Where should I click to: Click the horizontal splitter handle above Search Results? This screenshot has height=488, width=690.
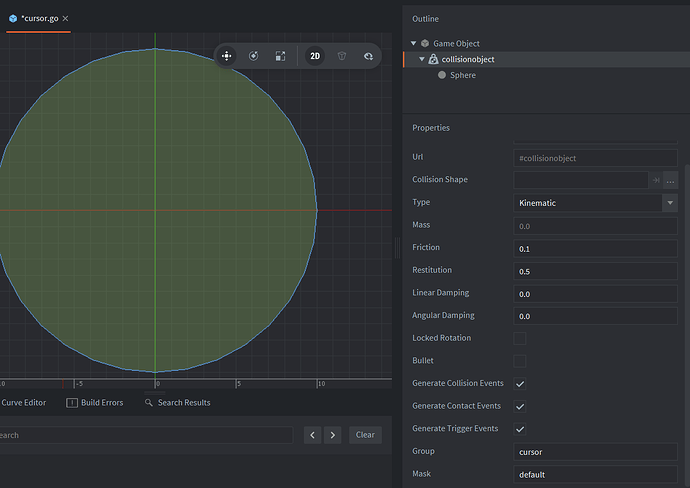tap(155, 393)
